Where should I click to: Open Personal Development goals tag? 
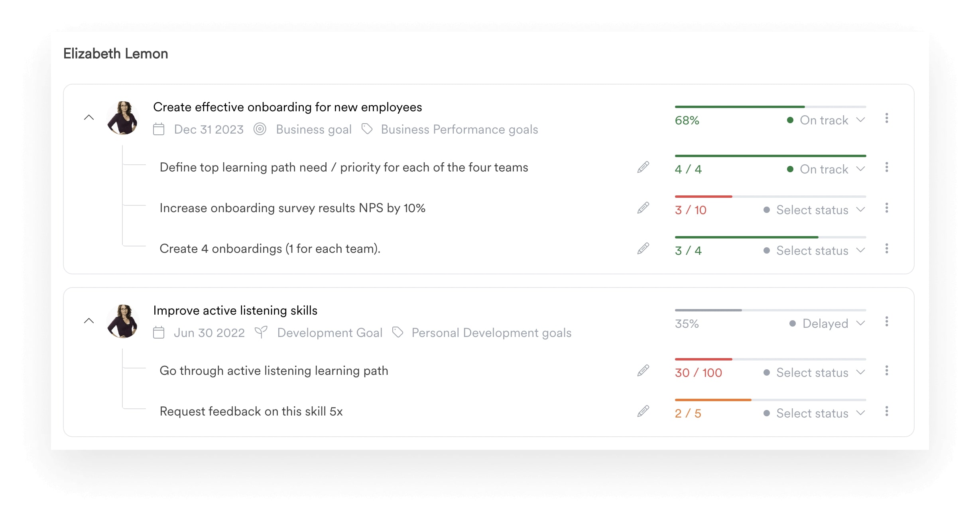tap(491, 333)
